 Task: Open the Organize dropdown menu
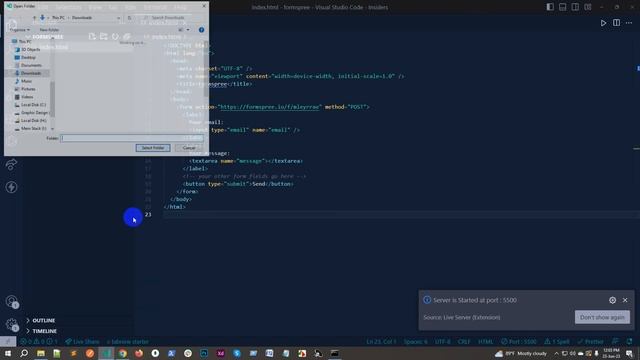(20, 30)
